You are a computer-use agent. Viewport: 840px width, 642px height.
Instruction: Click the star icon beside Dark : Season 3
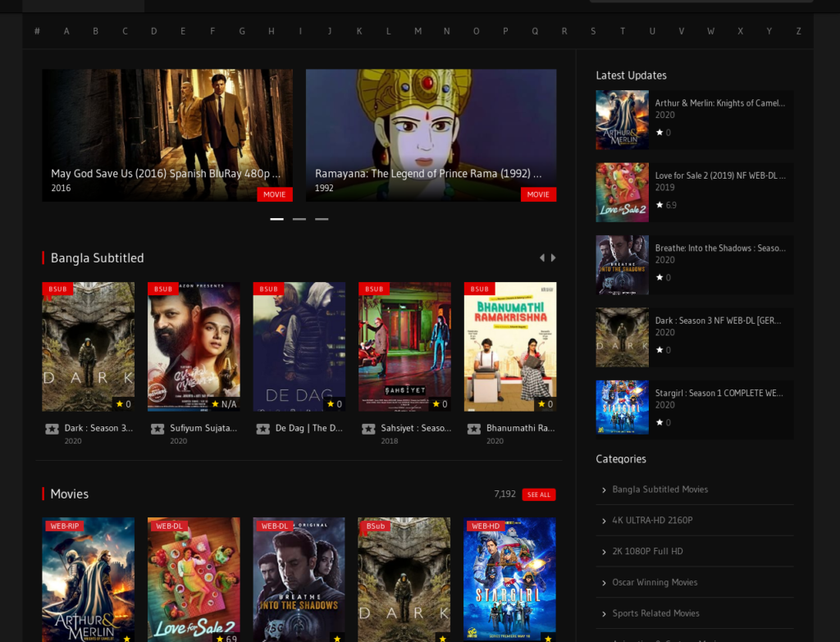(52, 429)
